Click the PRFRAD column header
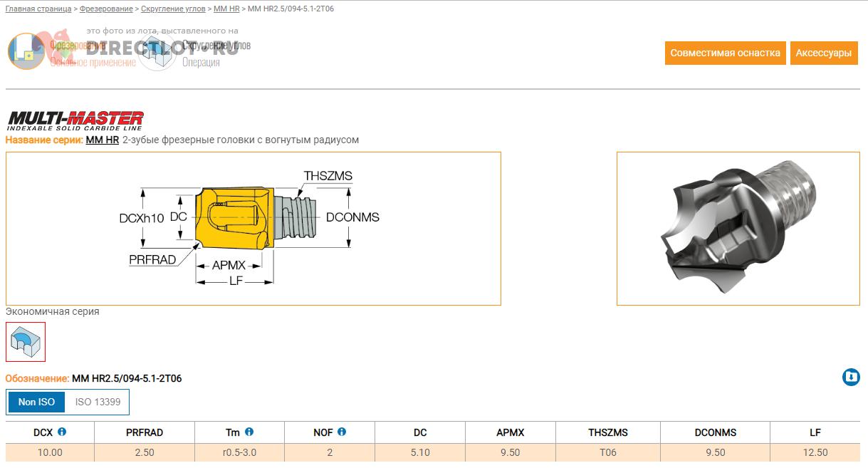This screenshot has width=868, height=468. point(145,432)
